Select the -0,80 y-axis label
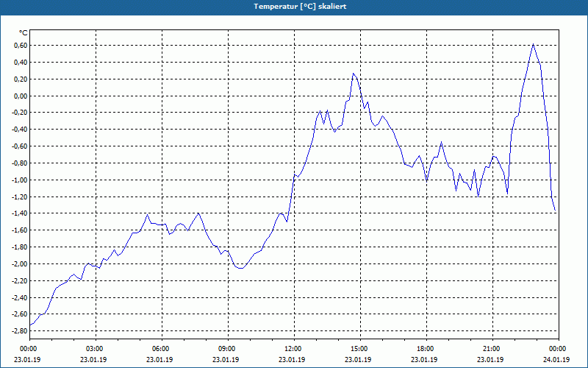588x368 pixels. pos(20,163)
